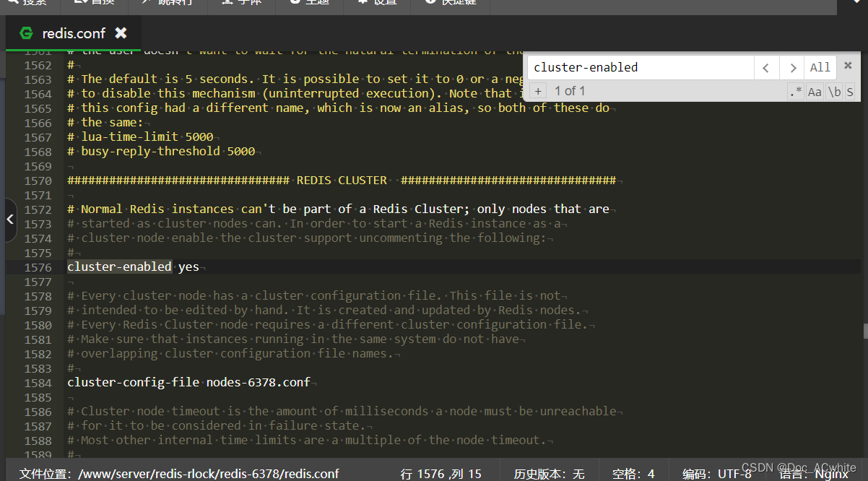Change language mode Nginx
Screen dimensions: 868x481
tap(814, 474)
